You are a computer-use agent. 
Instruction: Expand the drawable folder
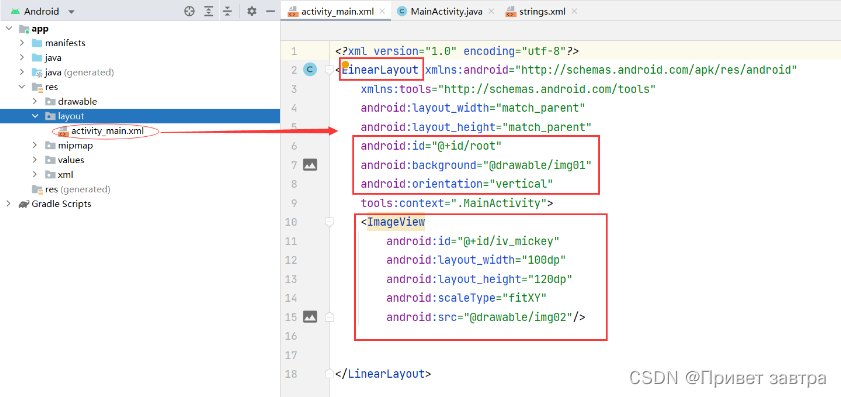[x=35, y=101]
